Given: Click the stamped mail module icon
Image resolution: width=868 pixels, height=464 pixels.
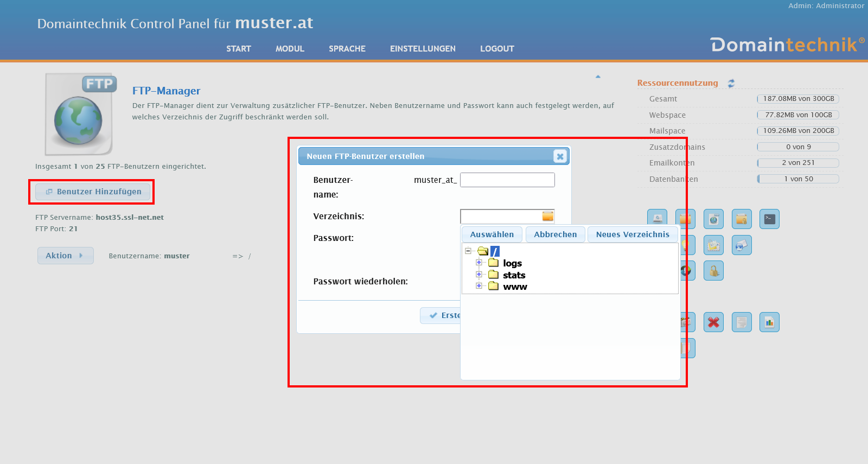Looking at the screenshot, I should click(x=713, y=245).
